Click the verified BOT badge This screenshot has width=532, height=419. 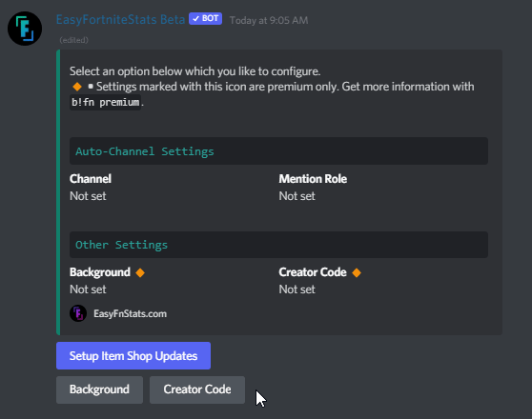click(205, 19)
